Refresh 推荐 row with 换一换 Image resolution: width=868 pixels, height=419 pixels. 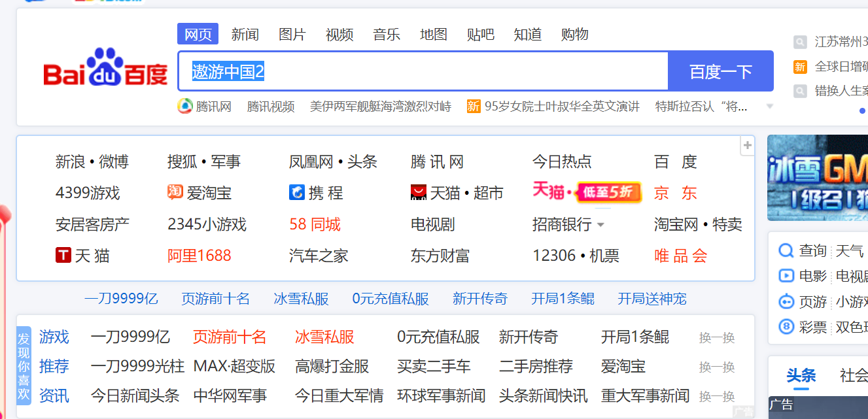pos(717,367)
